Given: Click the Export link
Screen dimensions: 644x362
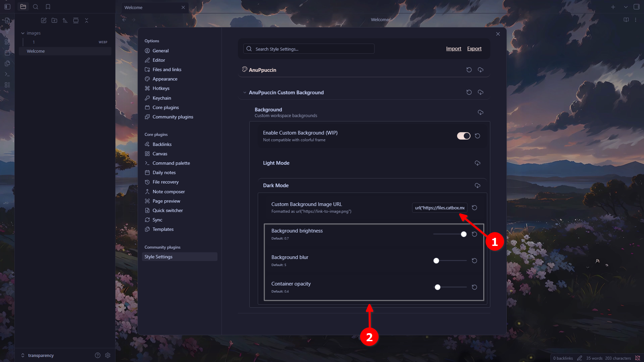Looking at the screenshot, I should pyautogui.click(x=474, y=49).
